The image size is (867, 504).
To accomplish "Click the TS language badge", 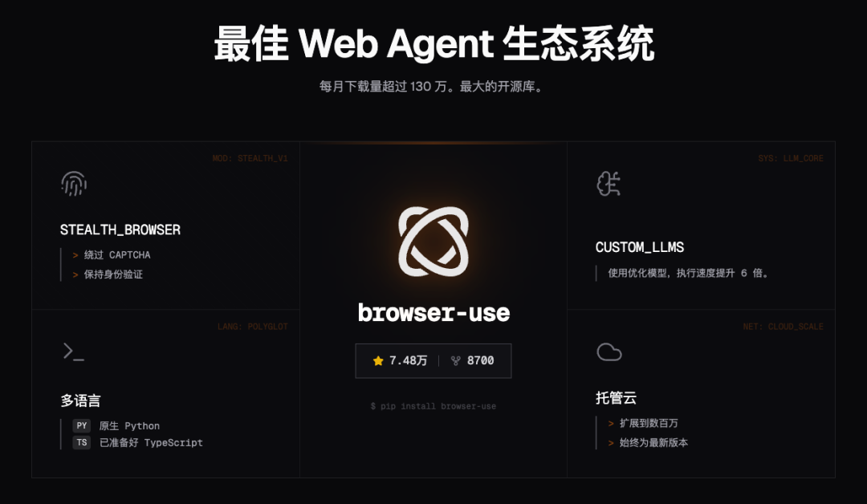I will [x=82, y=442].
